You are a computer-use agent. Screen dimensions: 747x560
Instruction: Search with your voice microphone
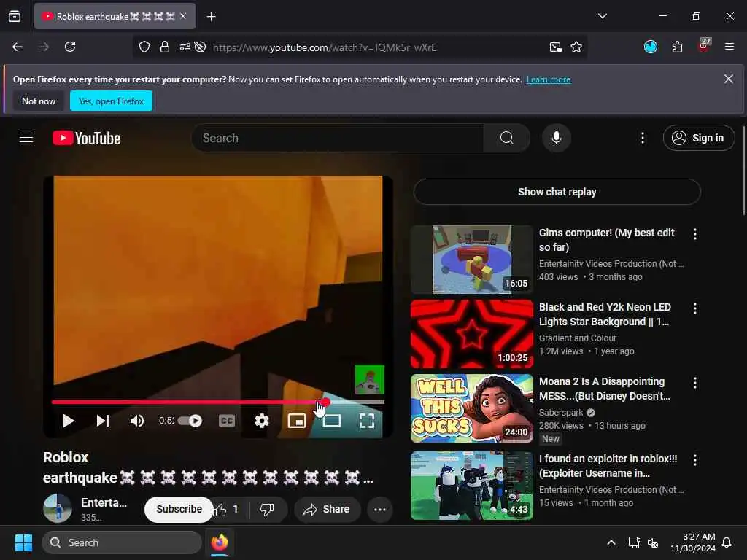(x=556, y=138)
